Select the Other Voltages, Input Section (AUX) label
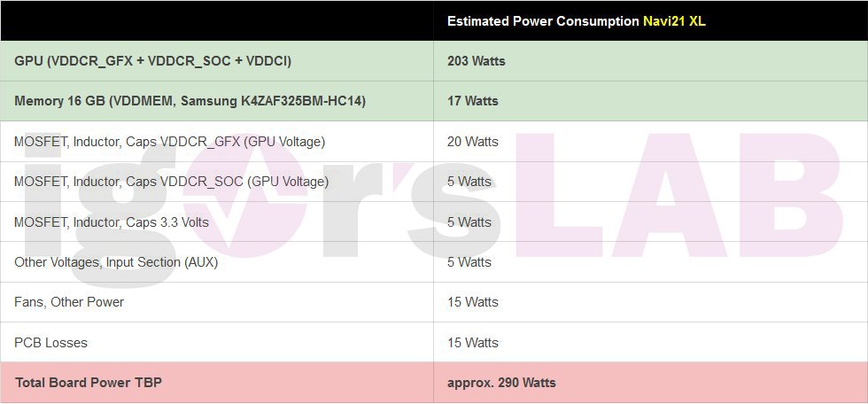This screenshot has width=868, height=404. pos(116,262)
